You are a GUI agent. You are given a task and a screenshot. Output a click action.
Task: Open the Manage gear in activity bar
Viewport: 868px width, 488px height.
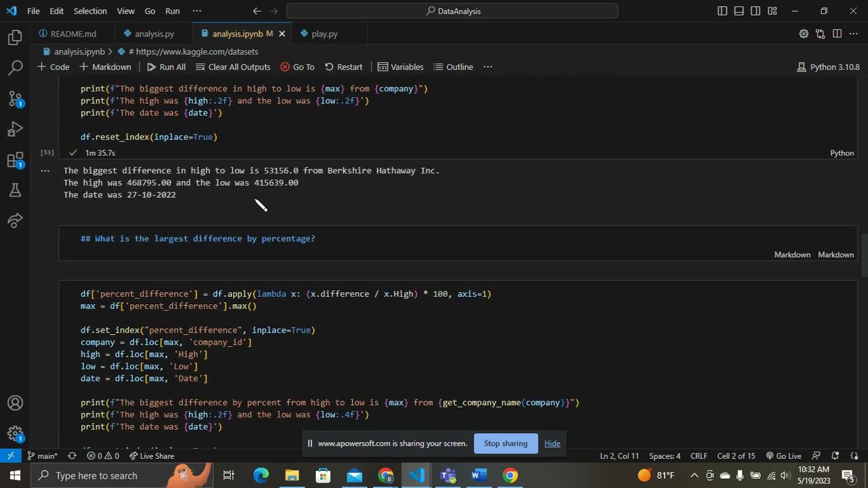[15, 434]
